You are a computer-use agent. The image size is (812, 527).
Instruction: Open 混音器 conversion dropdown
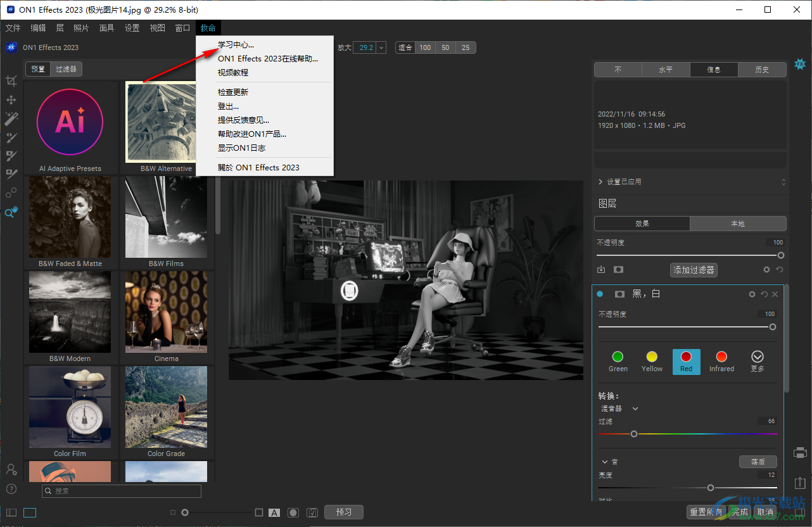(619, 409)
